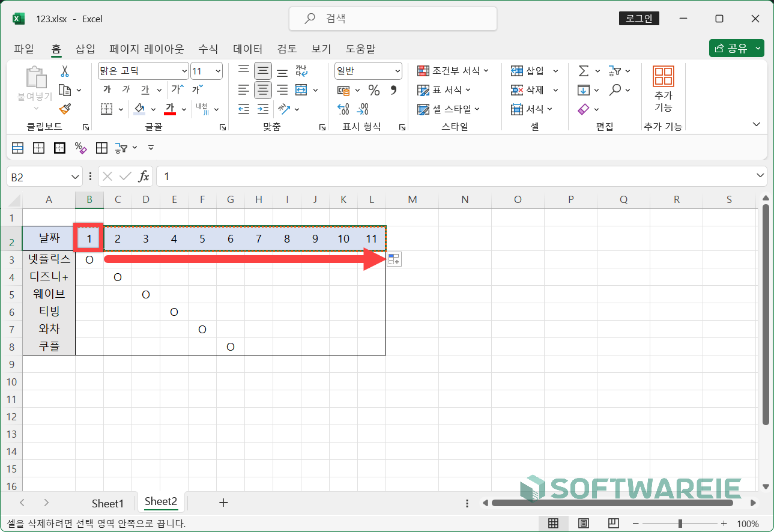This screenshot has height=532, width=774.
Task: Click the Fill down icon
Action: point(584,90)
